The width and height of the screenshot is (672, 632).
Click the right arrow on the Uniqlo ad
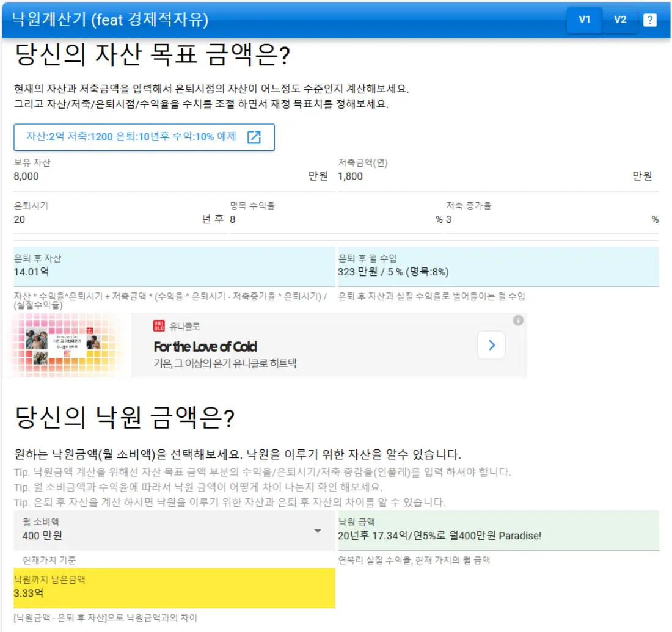click(x=491, y=345)
